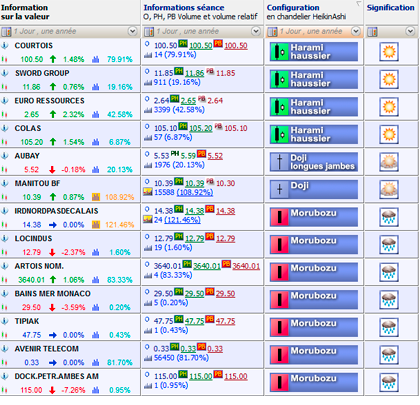The width and height of the screenshot is (420, 405).
Task: Sort by the Information sur la valeur header
Action: coord(25,12)
